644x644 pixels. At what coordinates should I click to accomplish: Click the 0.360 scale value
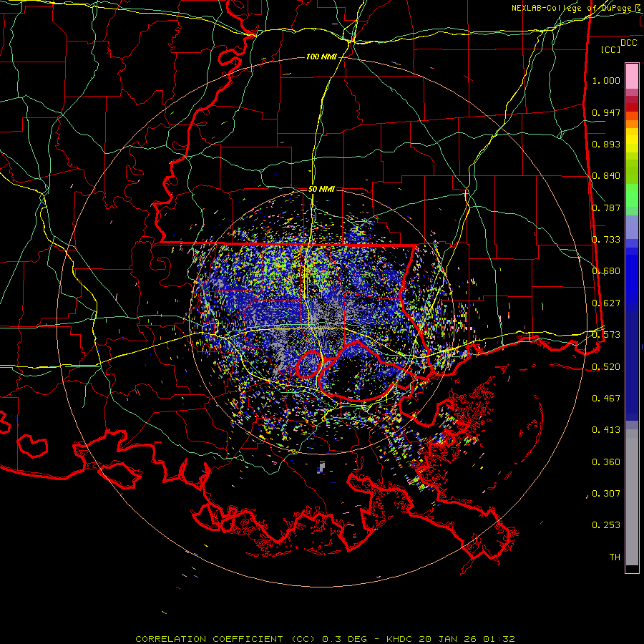point(606,462)
